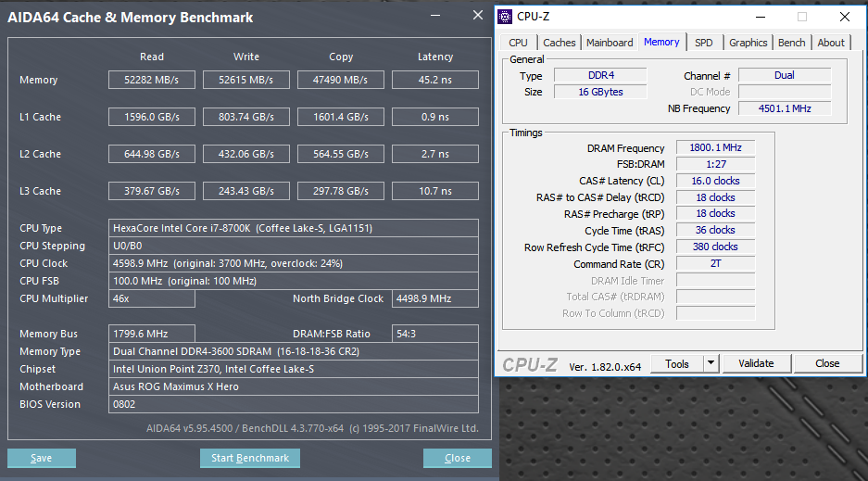Viewport: 868px width, 481px height.
Task: Open the Caches tab in CPU-Z
Action: click(560, 43)
